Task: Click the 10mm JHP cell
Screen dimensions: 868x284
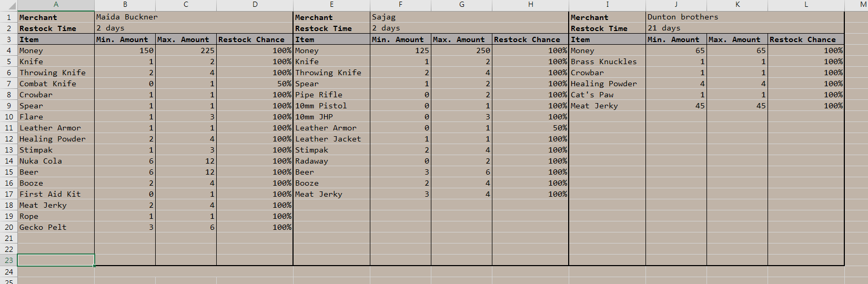Action: coord(331,117)
